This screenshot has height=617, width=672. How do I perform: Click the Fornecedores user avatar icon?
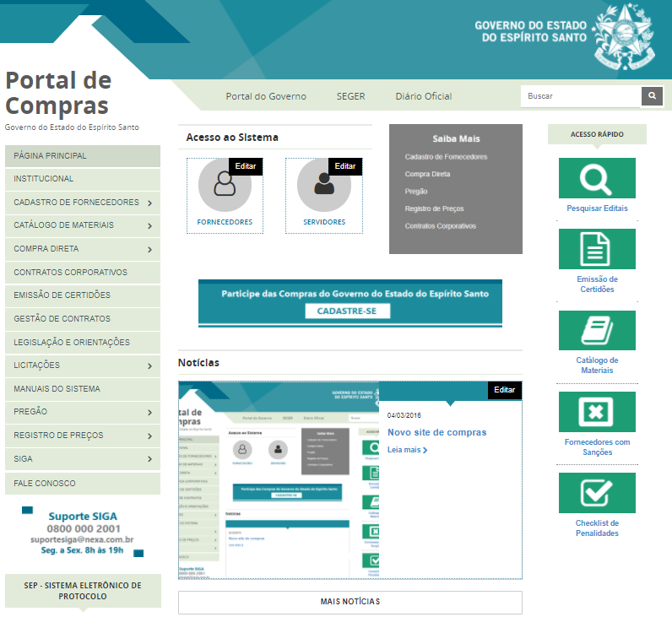225,184
